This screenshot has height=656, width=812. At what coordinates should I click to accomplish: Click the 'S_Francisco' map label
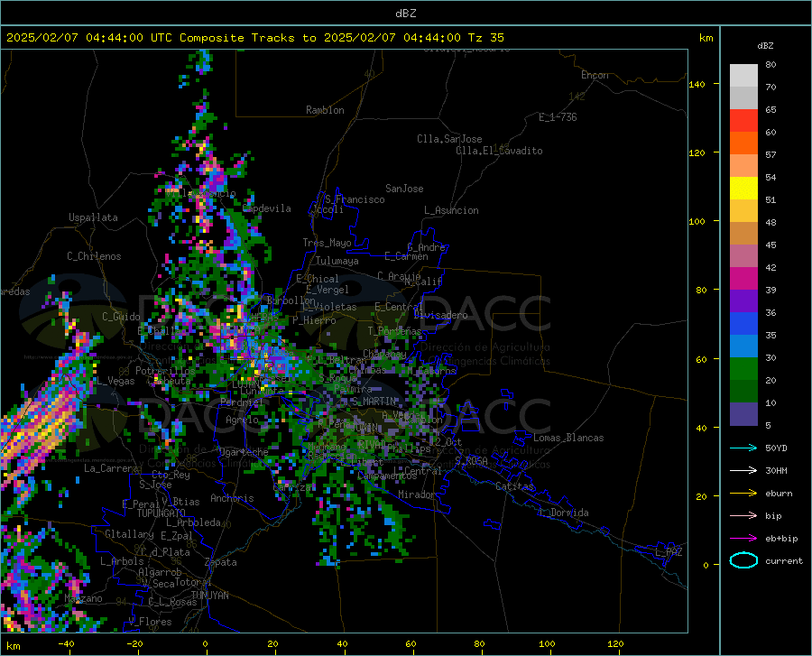355,199
